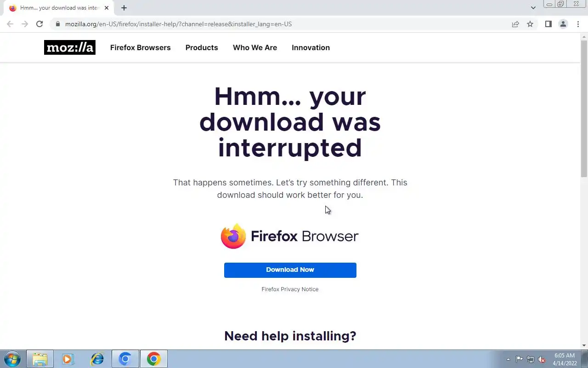
Task: Launch Windows Media Player from taskbar
Action: click(68, 359)
